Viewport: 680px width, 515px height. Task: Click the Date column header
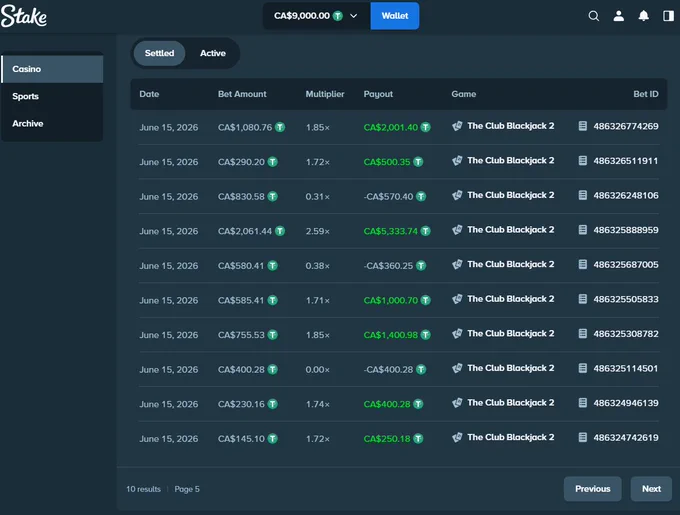click(x=149, y=94)
